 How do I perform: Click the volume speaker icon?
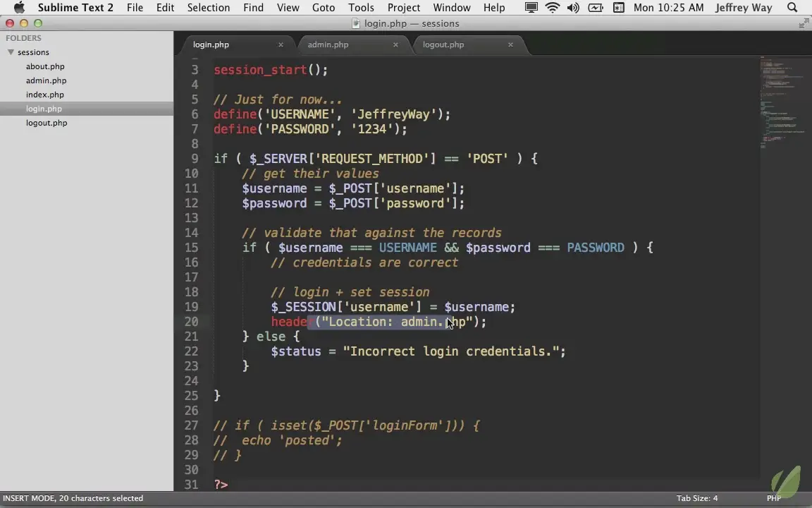click(x=573, y=8)
